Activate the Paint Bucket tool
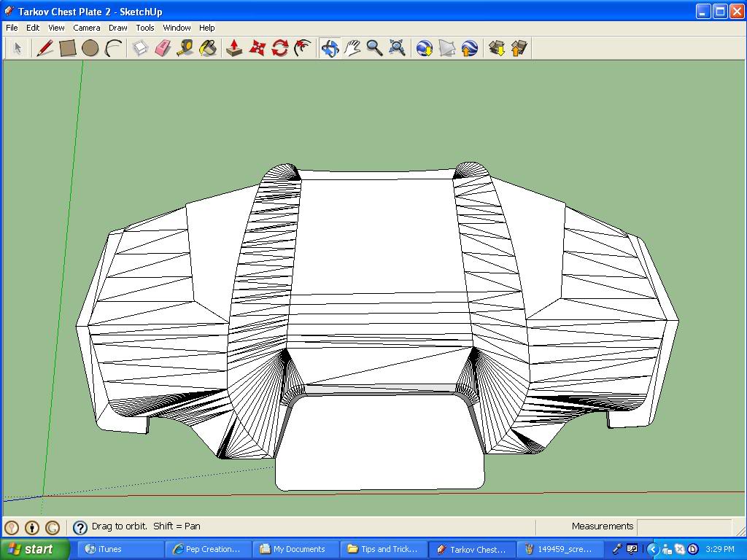 coord(208,48)
